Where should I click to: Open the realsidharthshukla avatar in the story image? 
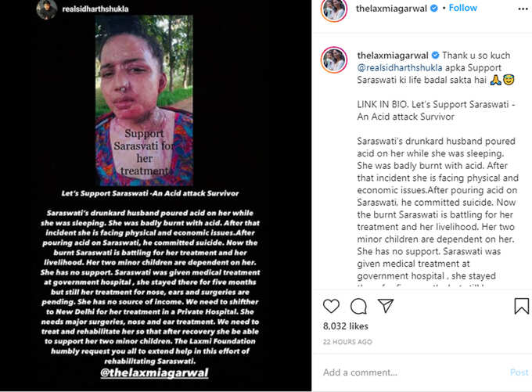(47, 9)
